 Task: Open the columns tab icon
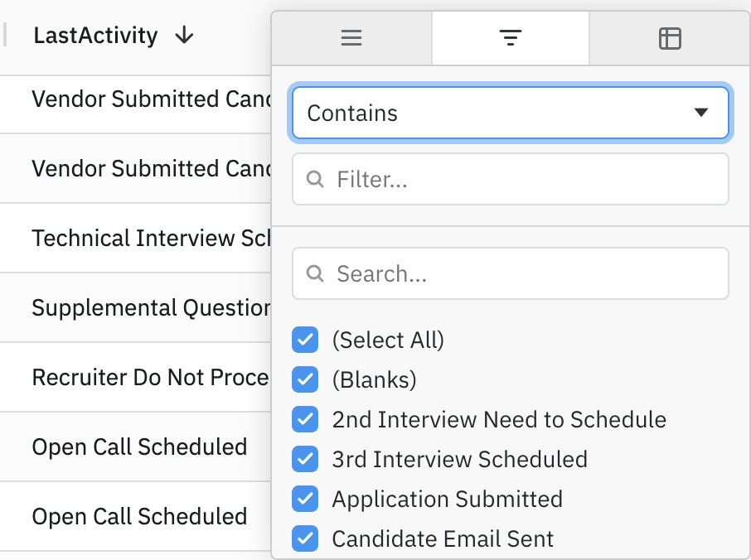tap(670, 38)
